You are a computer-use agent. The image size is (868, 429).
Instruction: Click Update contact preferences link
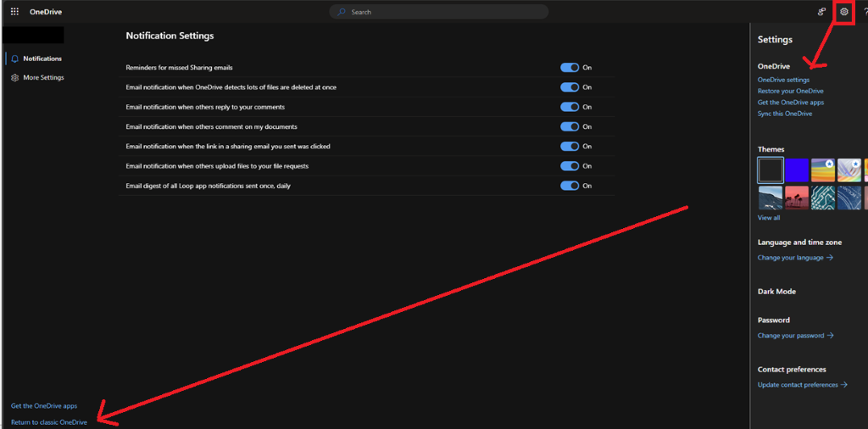[803, 385]
